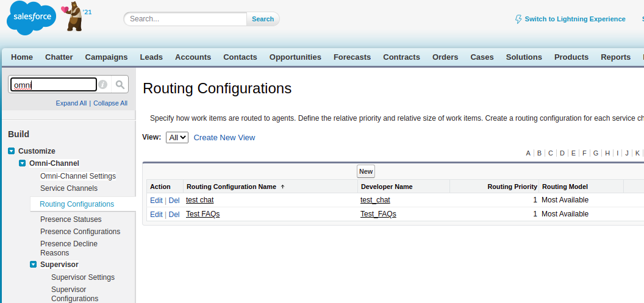Click the quick find magnifier icon

coord(120,85)
